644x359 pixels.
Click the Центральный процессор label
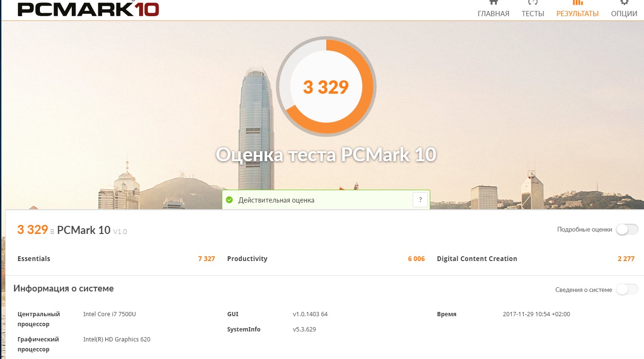click(39, 319)
